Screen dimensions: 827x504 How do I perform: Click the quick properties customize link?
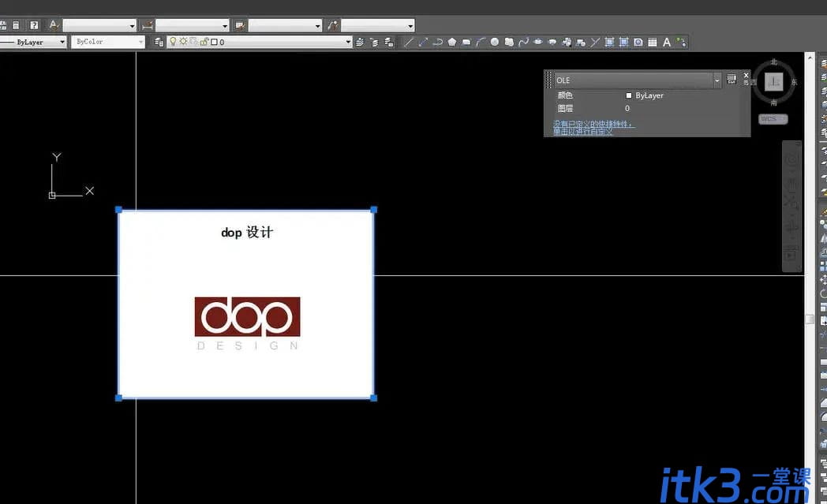(593, 127)
